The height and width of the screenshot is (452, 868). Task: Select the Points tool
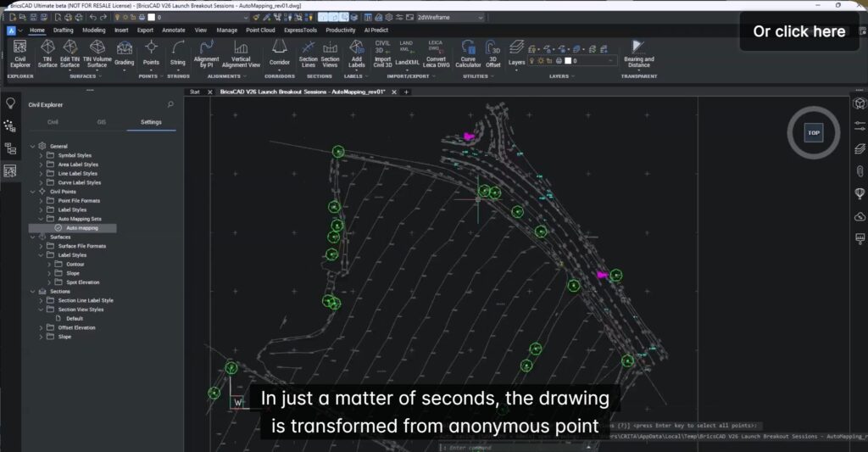(151, 53)
